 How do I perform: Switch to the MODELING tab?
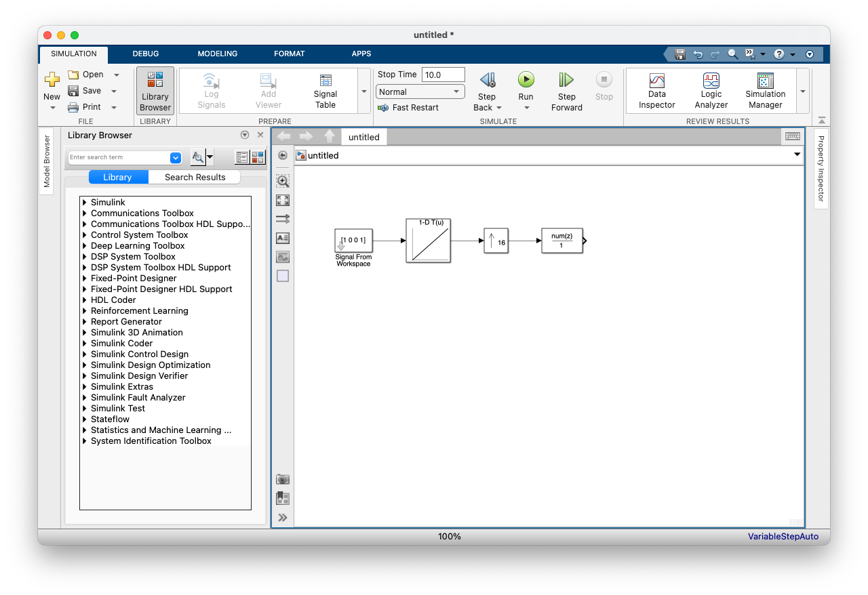218,54
